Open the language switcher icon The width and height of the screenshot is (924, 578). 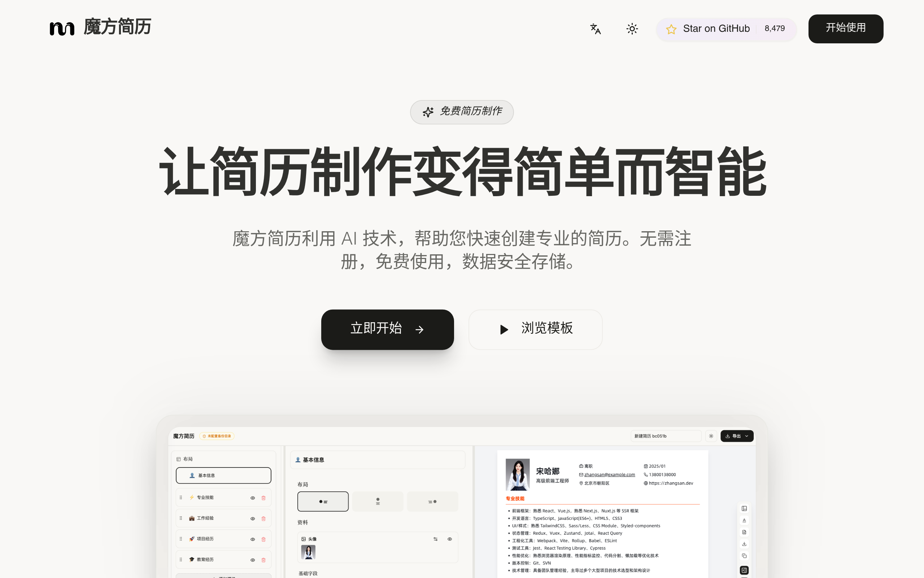595,29
